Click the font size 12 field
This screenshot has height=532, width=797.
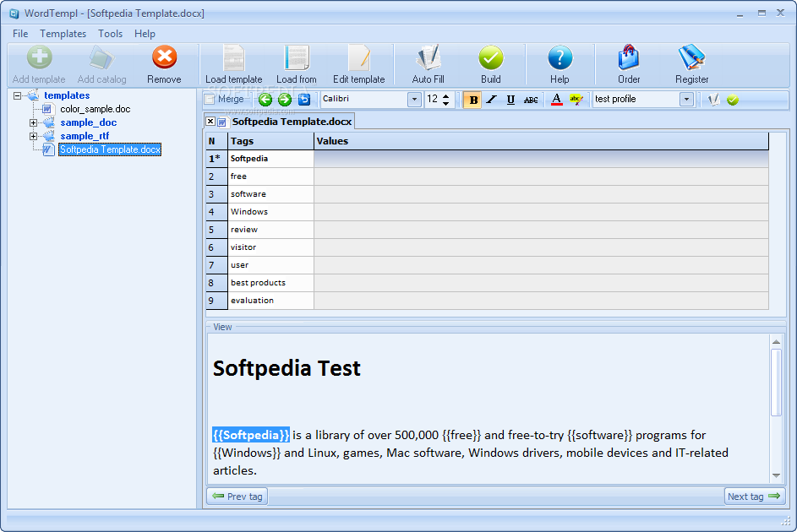coord(433,100)
